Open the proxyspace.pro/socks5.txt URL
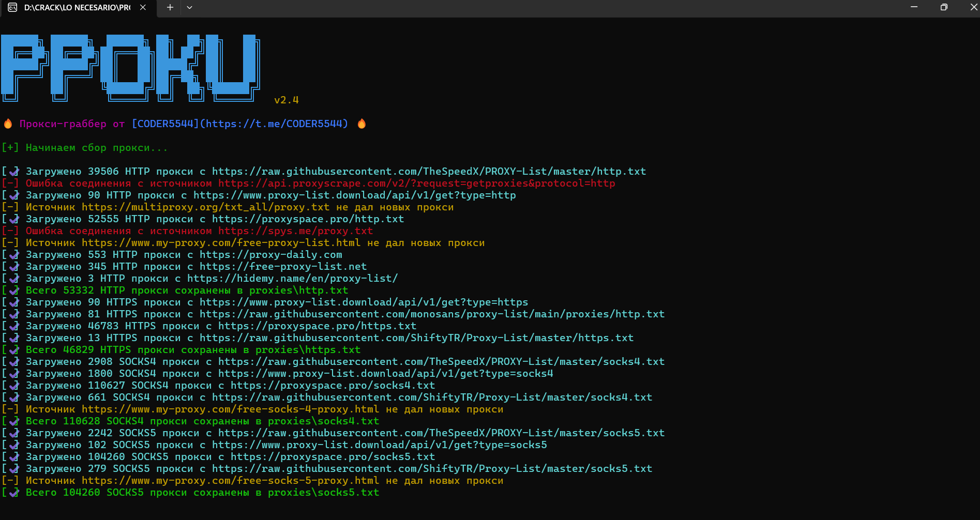This screenshot has width=980, height=520. (x=333, y=456)
